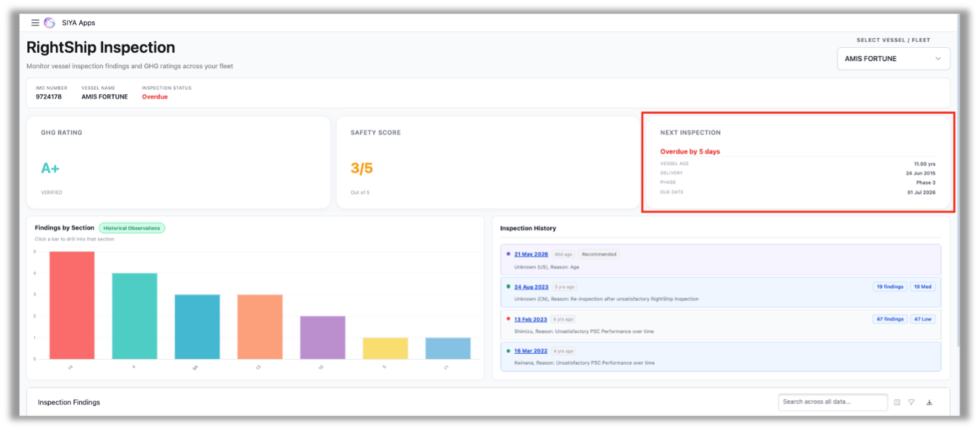Drill into the blue section 9A bar
Screen dimensions: 980x430
[x=197, y=327]
